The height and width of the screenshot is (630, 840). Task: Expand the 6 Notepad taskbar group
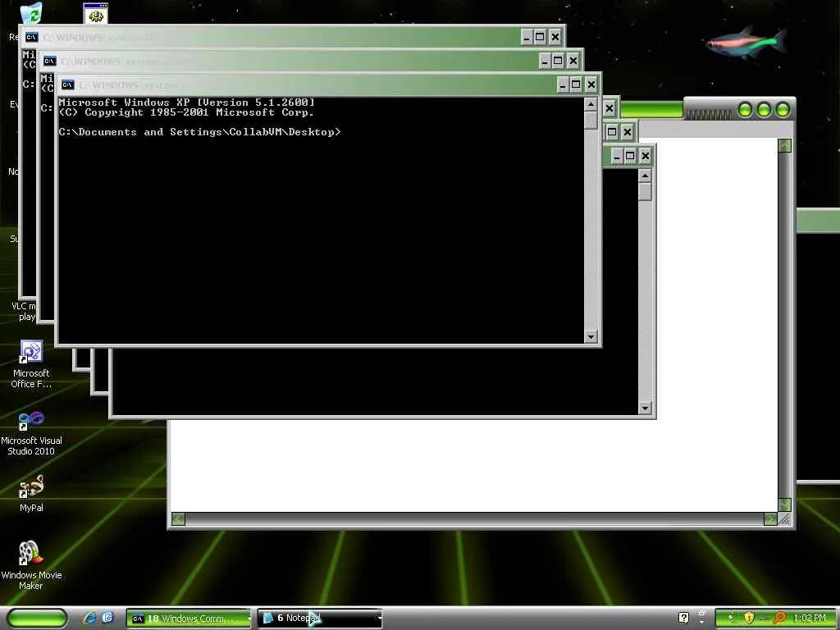(321, 619)
